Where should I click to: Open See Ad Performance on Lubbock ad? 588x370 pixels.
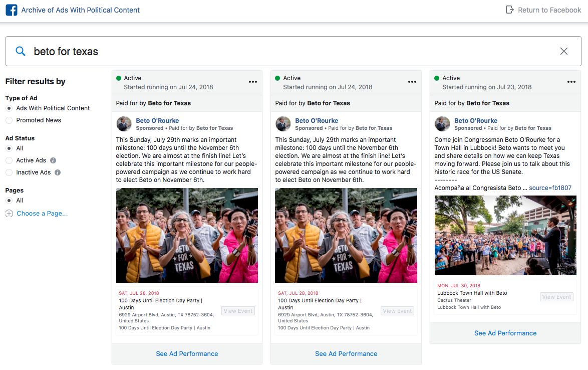pyautogui.click(x=505, y=333)
